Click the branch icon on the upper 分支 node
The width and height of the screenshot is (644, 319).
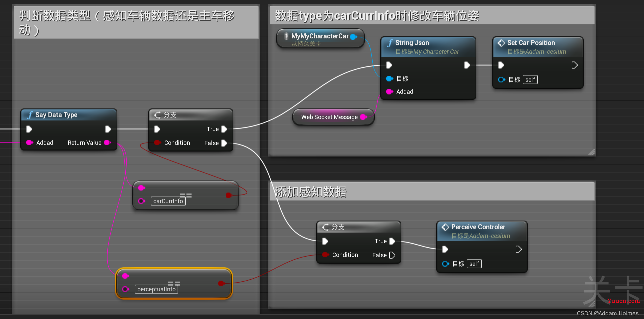[157, 115]
